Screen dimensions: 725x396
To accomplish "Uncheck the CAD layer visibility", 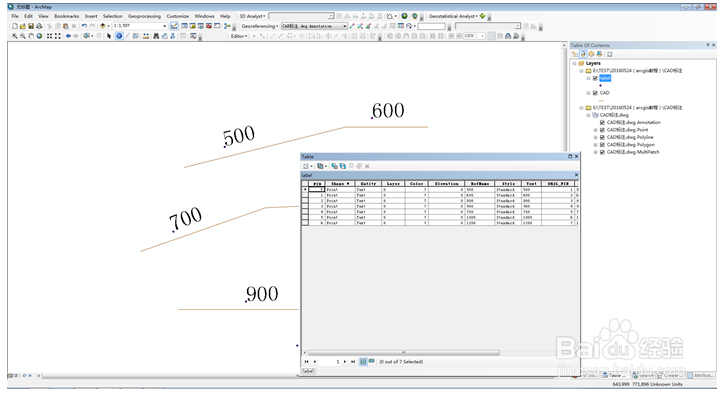I will (595, 93).
